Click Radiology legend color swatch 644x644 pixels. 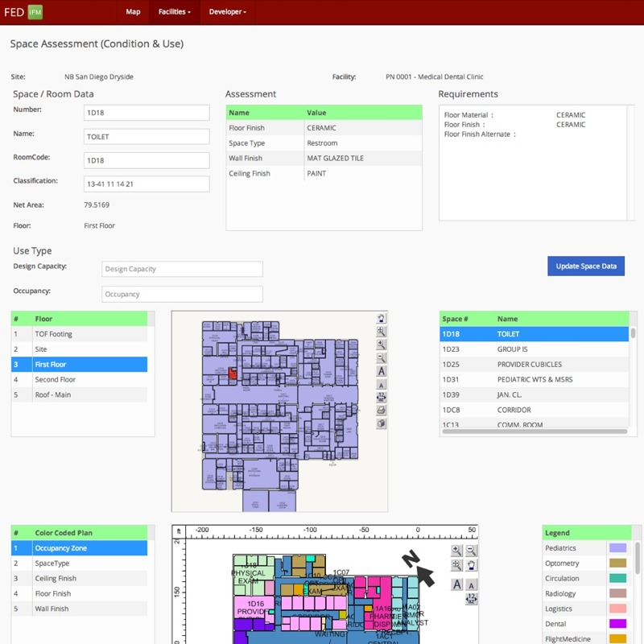(x=617, y=593)
